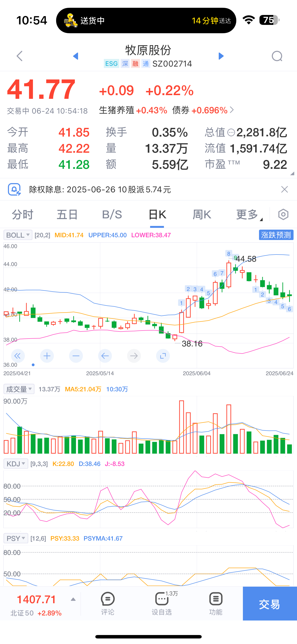
Task: Expand the 北证50 index bar arrow
Action: (73, 599)
